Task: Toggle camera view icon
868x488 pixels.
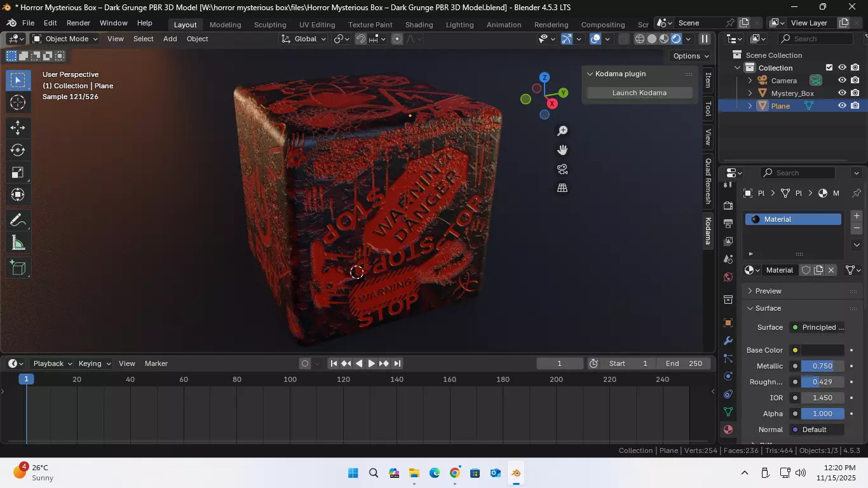Action: coord(562,169)
